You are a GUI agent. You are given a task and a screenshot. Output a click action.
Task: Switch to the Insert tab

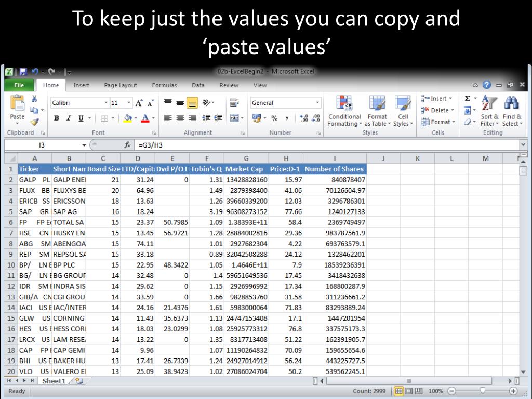82,85
